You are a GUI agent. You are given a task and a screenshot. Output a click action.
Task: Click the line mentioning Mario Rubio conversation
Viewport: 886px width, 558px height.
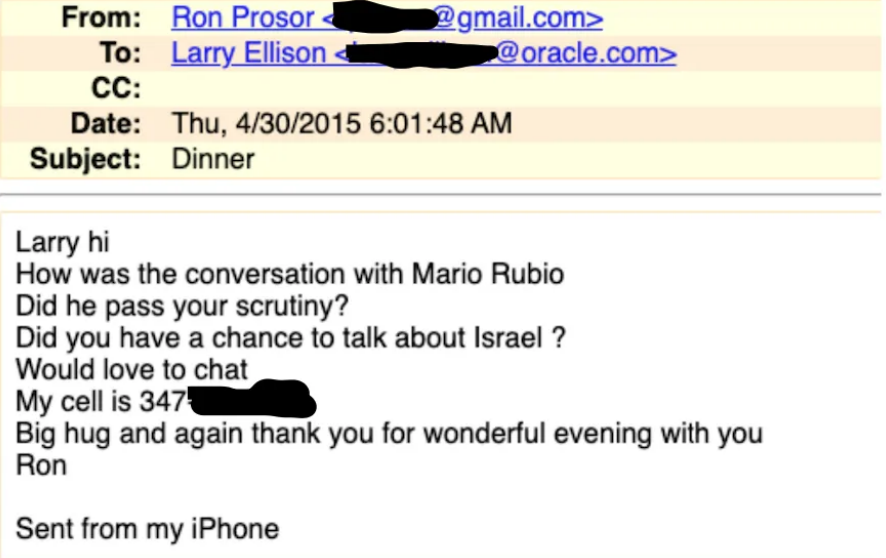289,274
